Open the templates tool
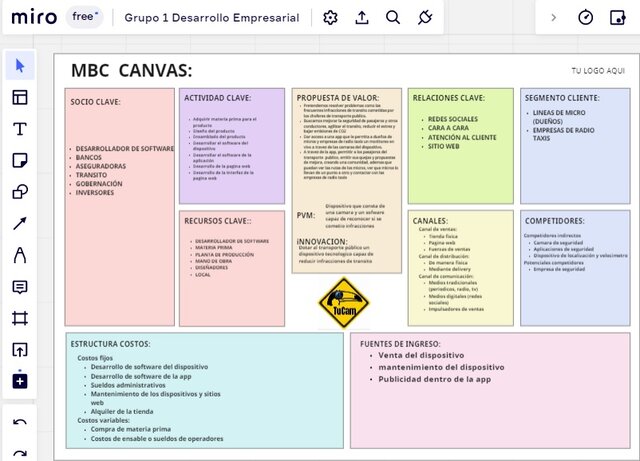Image resolution: width=640 pixels, height=461 pixels. tap(20, 98)
